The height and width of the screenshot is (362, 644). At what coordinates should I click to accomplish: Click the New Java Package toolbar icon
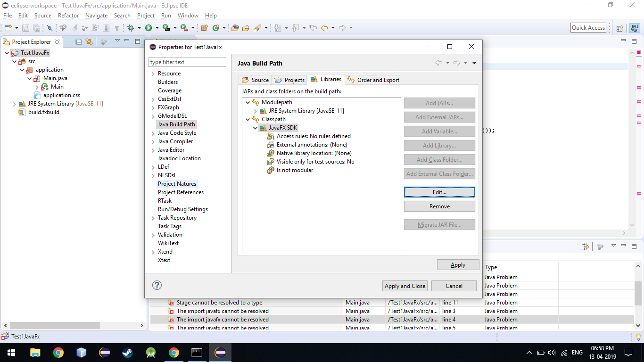[204, 28]
